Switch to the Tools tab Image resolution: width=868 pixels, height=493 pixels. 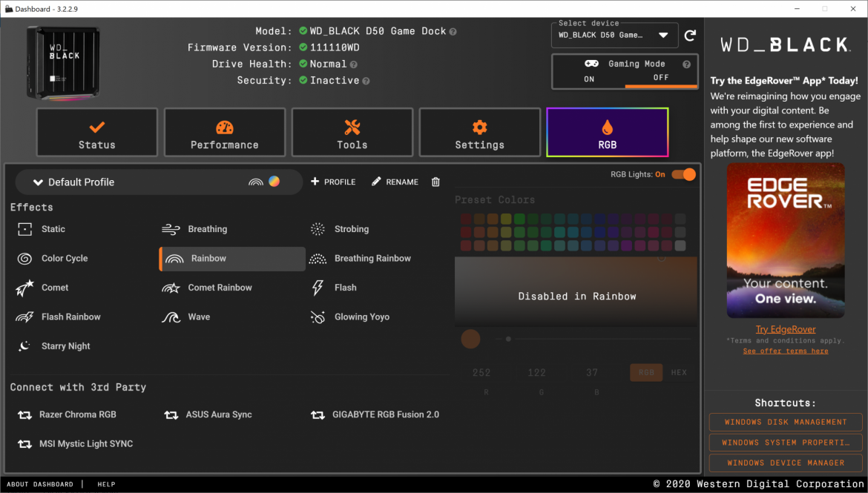pos(352,133)
